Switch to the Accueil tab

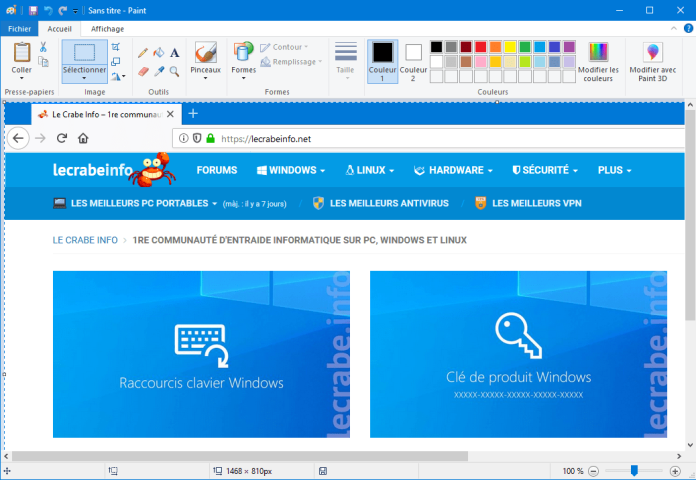59,29
